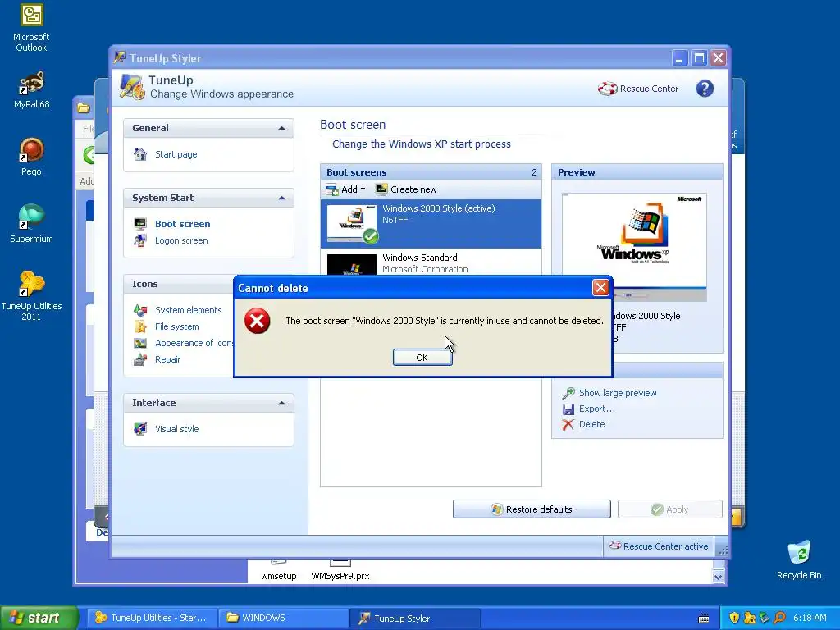Close the Cannot delete dialog with X

pyautogui.click(x=600, y=288)
